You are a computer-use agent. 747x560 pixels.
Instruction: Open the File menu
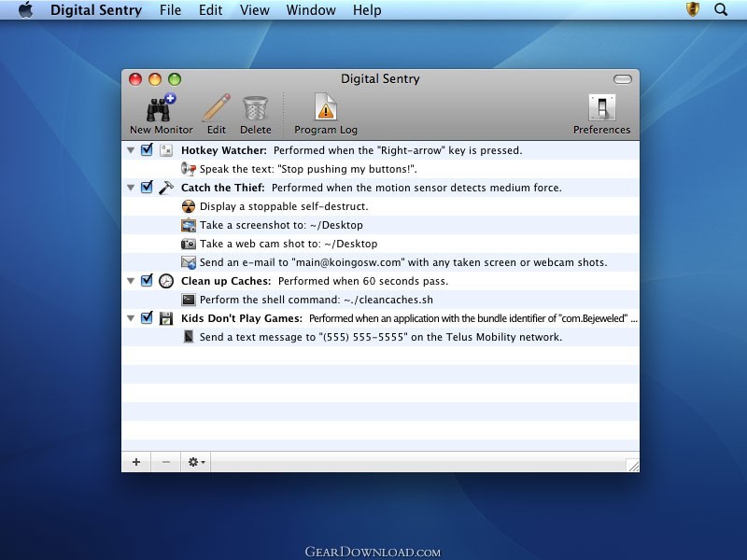(170, 10)
